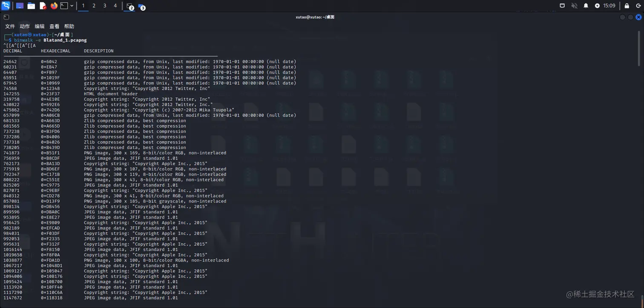The width and height of the screenshot is (644, 308).
Task: Click the terminal window title bar icon
Action: point(6,17)
